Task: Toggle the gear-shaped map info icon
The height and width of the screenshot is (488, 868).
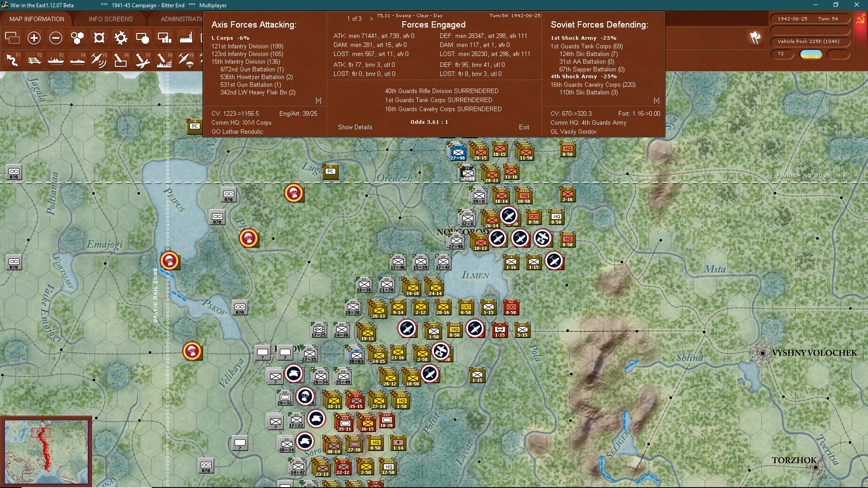Action: tap(121, 38)
